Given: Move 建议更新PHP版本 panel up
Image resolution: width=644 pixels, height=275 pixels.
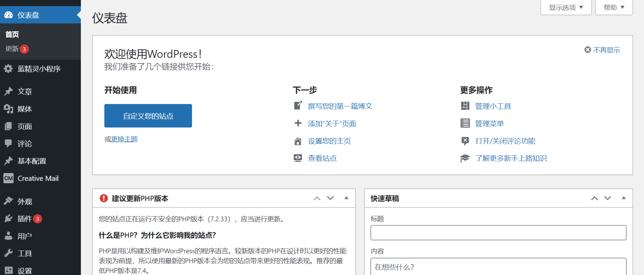Looking at the screenshot, I should [317, 198].
